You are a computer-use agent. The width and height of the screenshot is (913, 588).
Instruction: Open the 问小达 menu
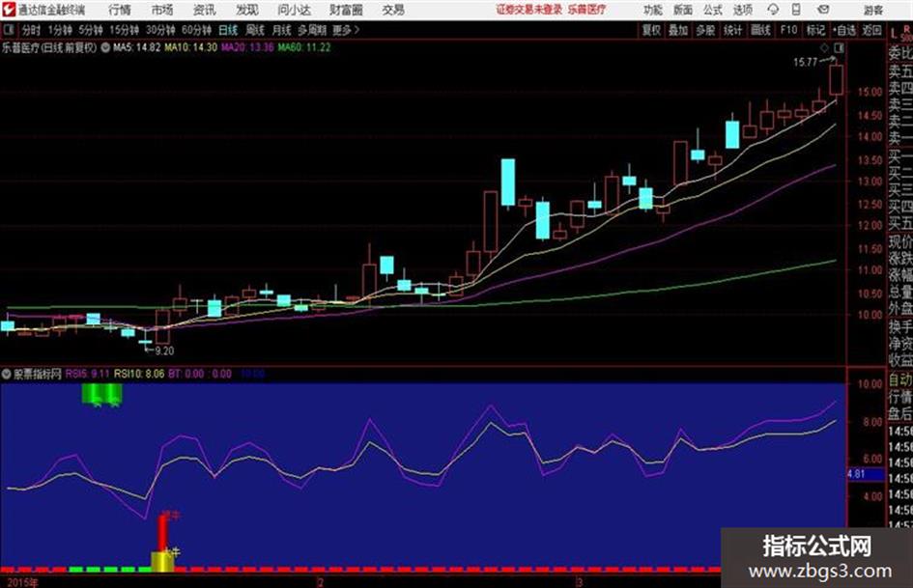coord(294,10)
